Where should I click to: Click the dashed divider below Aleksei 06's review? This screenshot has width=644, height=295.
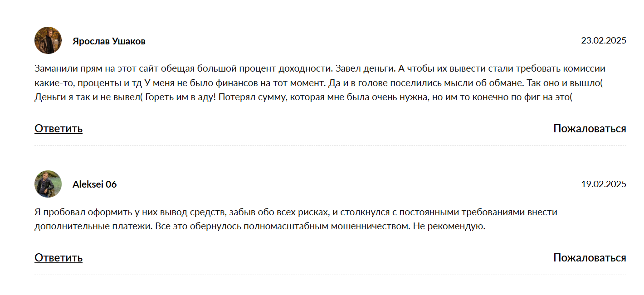(x=330, y=275)
